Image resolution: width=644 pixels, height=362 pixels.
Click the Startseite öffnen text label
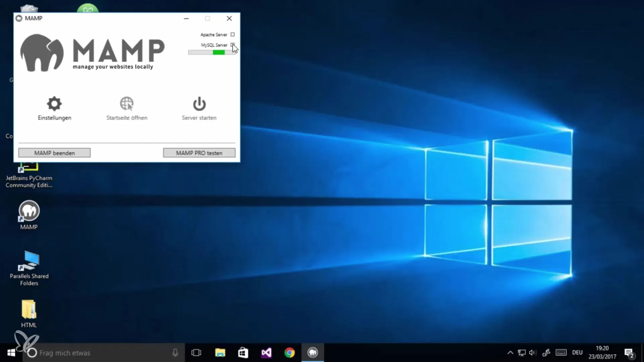127,118
